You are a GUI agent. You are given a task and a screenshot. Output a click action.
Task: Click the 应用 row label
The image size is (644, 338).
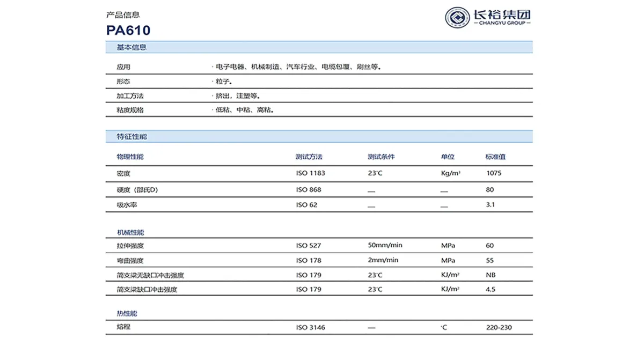click(123, 68)
